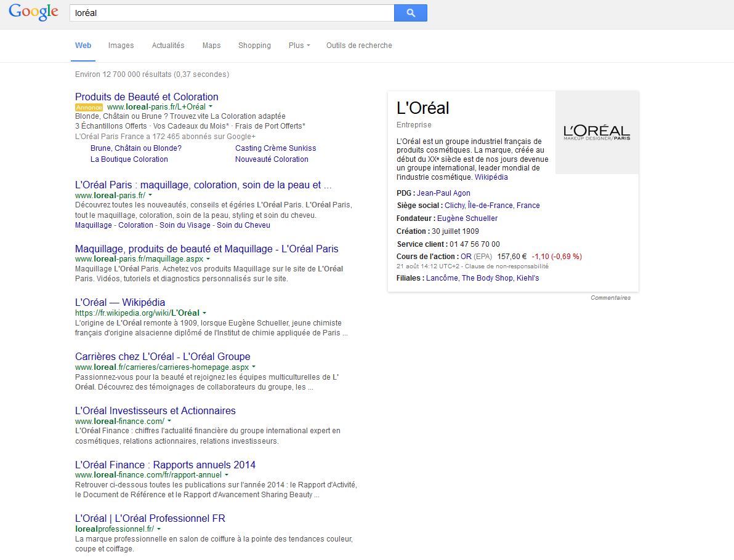Open L'Oréal Investisseurs et Actionnaires result

[x=155, y=410]
